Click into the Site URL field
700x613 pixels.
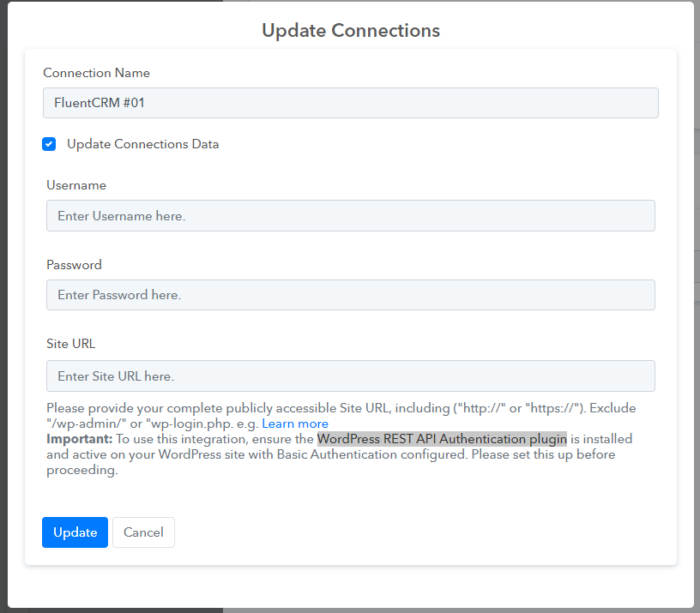pyautogui.click(x=351, y=376)
